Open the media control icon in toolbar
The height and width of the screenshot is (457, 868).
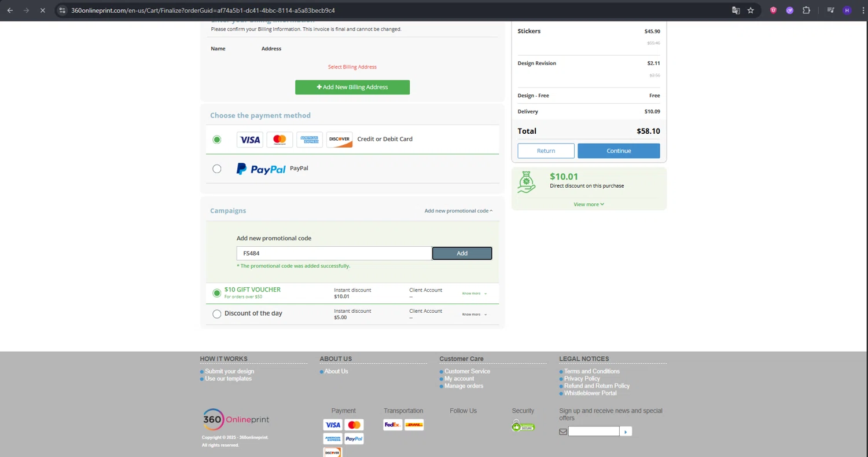(830, 10)
